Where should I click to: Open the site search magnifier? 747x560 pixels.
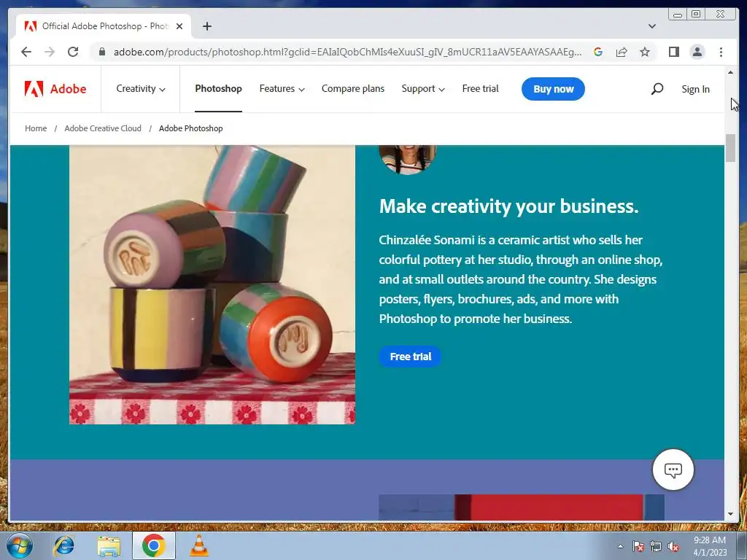coord(657,88)
